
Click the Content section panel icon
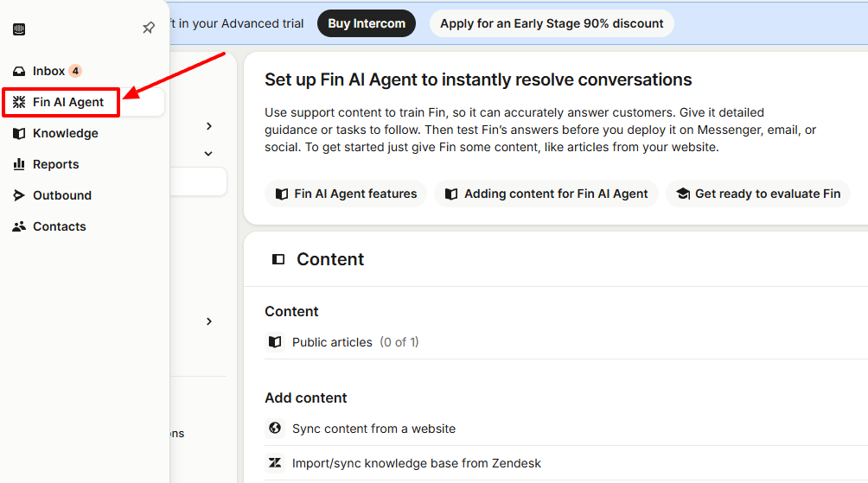tap(278, 259)
